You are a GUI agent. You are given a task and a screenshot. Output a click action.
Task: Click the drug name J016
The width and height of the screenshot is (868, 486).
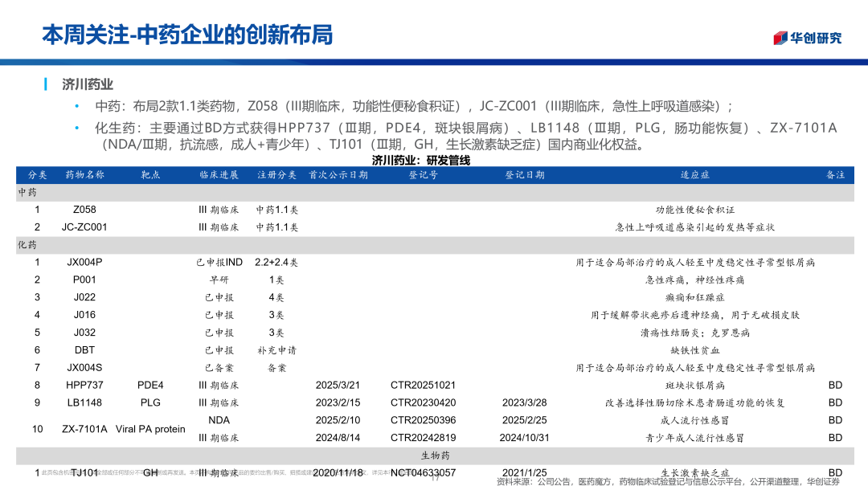84,315
